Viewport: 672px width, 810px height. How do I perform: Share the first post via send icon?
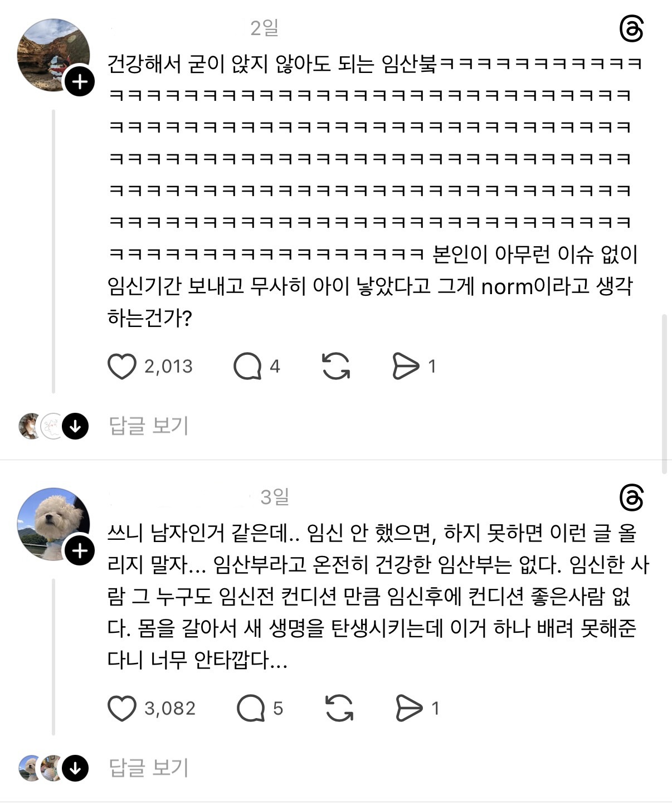pos(406,367)
